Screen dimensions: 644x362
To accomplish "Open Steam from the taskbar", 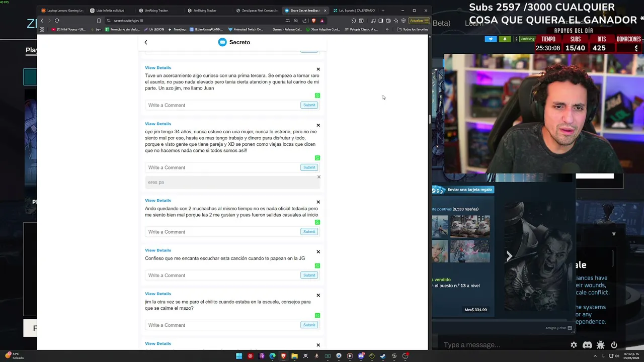I will [383, 356].
